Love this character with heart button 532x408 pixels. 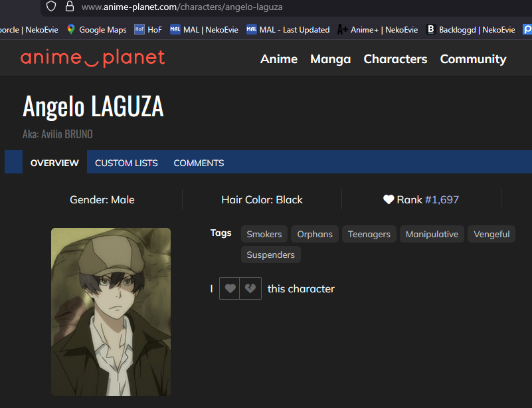[x=230, y=288]
